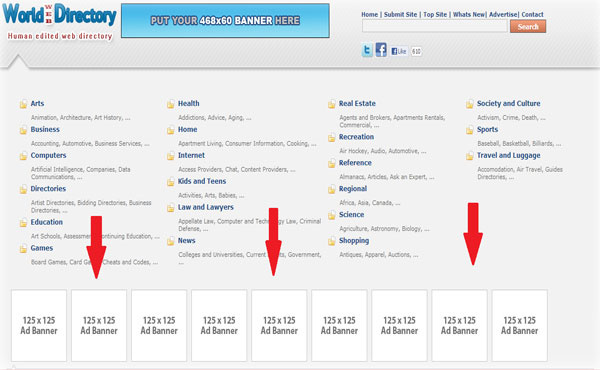Open the Shopping category link
The height and width of the screenshot is (370, 600).
(354, 241)
